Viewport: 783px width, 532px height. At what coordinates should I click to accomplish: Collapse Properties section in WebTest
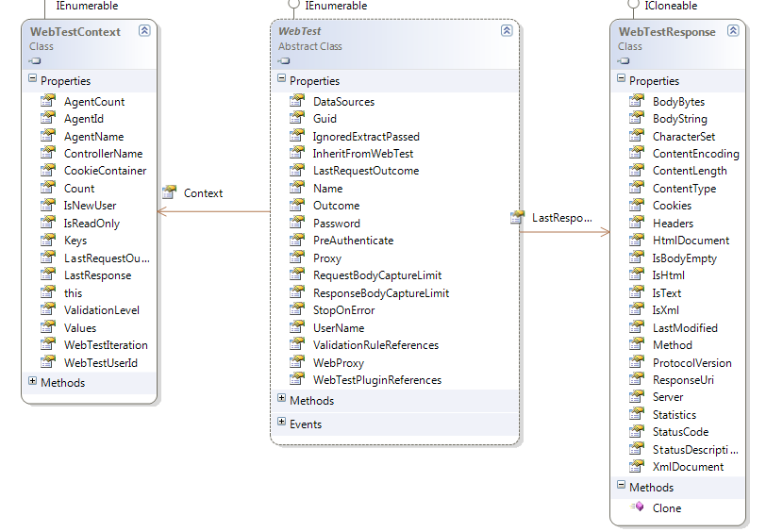282,78
